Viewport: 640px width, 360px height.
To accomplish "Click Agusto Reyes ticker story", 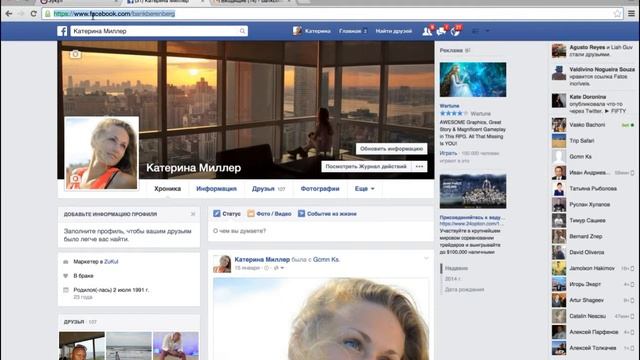I will 593,51.
